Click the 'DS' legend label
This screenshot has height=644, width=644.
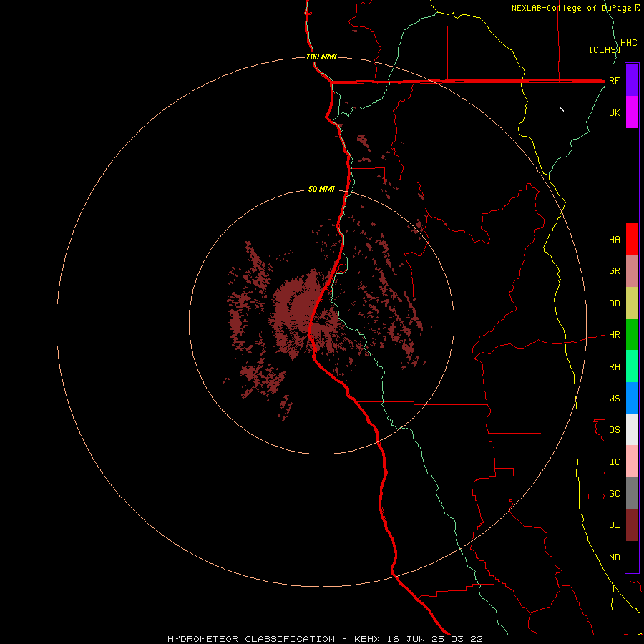point(615,430)
